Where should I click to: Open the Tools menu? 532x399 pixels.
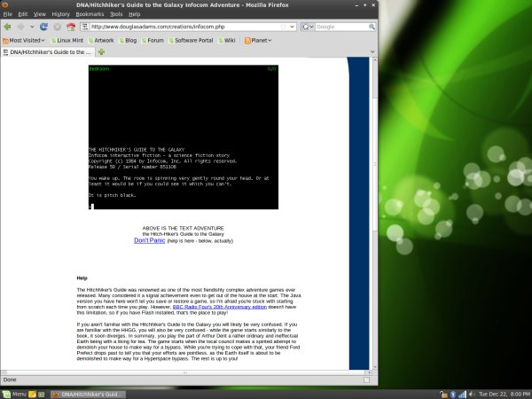[x=116, y=14]
